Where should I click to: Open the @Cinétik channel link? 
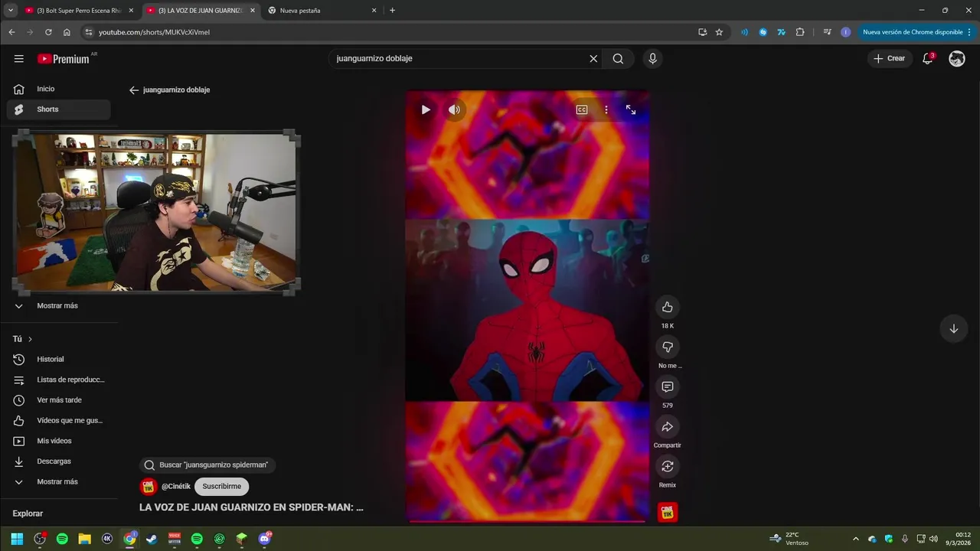point(176,486)
